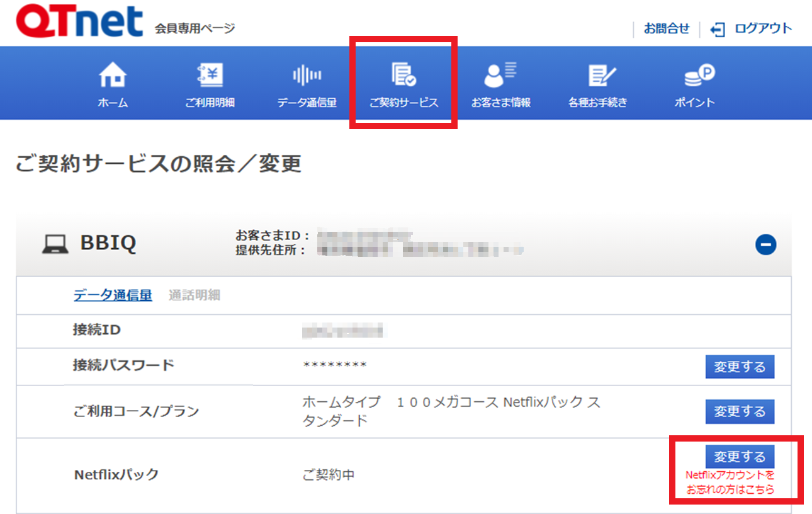Click the ご契約サービスの照会／変更 heading

158,164
